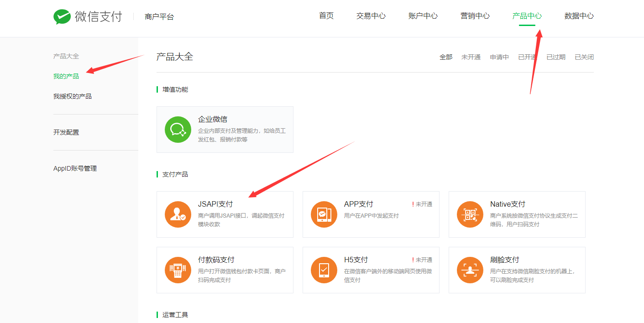Click the 支付产品 section heading
Viewport: 644px width, 323px height.
[175, 174]
